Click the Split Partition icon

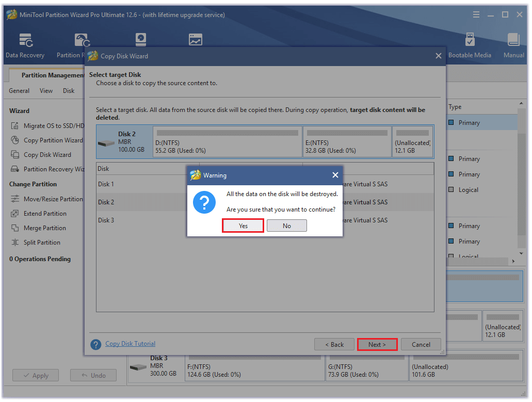pyautogui.click(x=15, y=242)
